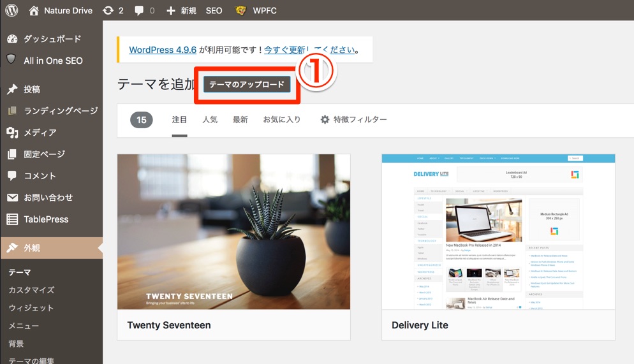
Task: Click the メディア media icon
Action: point(12,133)
